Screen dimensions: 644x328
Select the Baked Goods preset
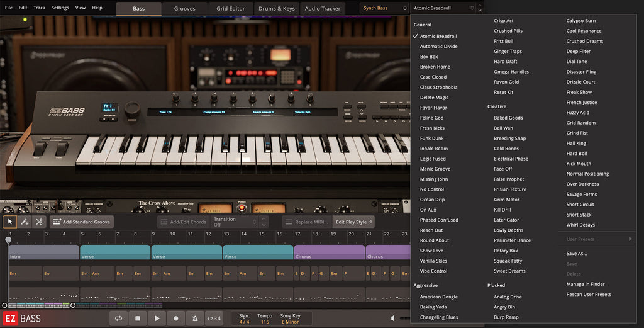click(508, 118)
